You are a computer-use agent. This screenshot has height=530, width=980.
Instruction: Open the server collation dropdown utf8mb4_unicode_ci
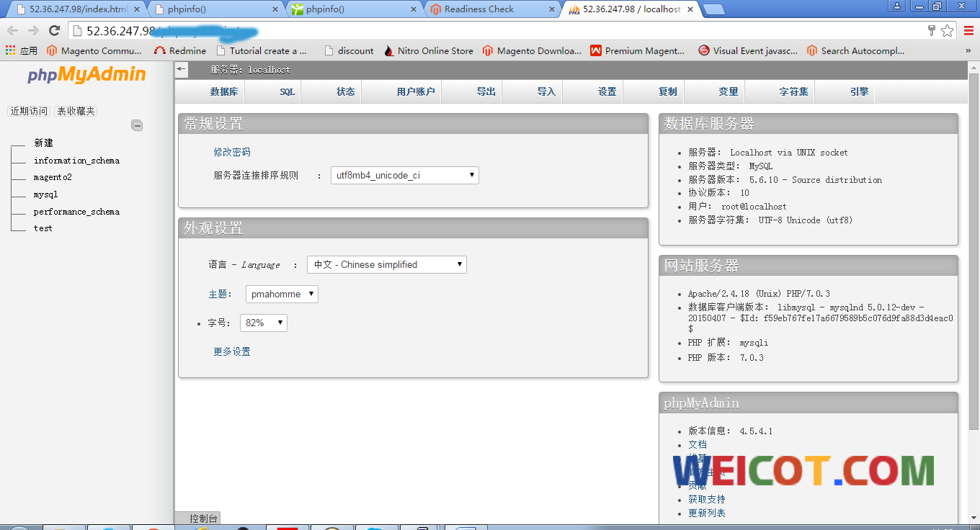(405, 175)
